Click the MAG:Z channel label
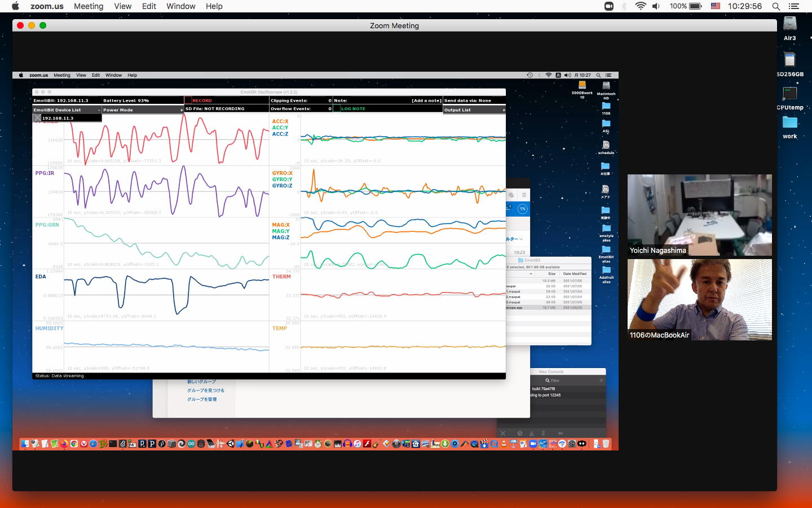Viewport: 812px width, 508px height. [x=281, y=238]
